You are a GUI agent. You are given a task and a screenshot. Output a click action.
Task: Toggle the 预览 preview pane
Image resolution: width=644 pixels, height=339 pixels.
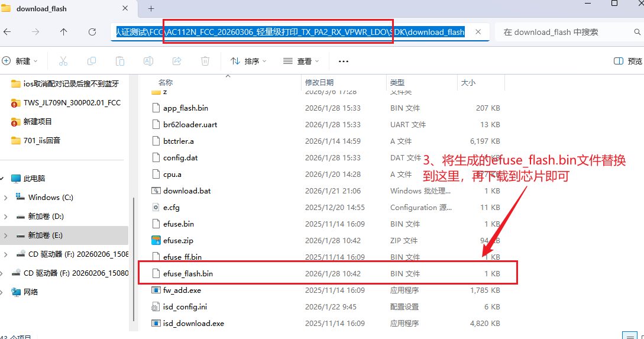(627, 61)
